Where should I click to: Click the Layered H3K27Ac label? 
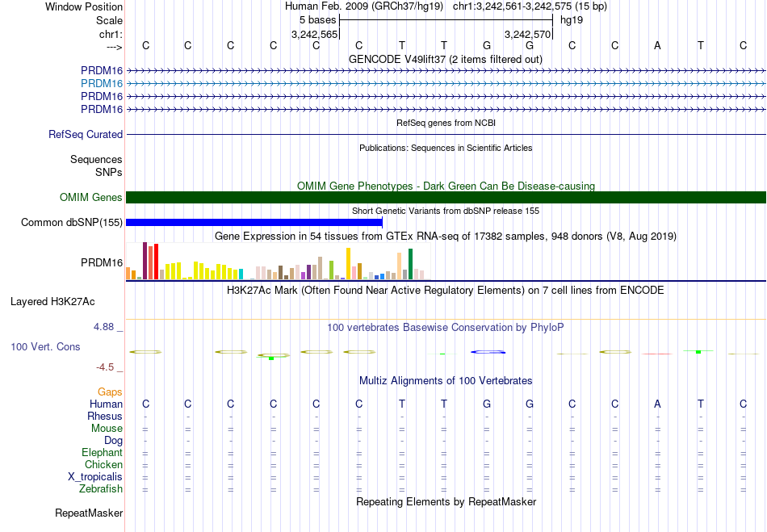52,302
